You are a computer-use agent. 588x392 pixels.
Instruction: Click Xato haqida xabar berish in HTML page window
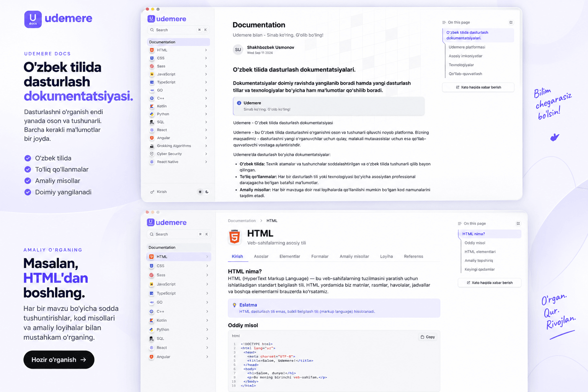point(490,283)
